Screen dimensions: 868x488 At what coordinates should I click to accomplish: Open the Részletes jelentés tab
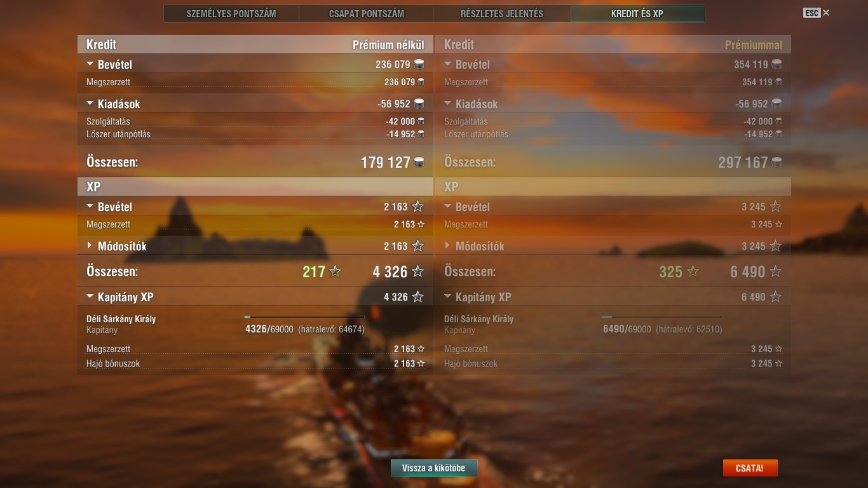(502, 13)
